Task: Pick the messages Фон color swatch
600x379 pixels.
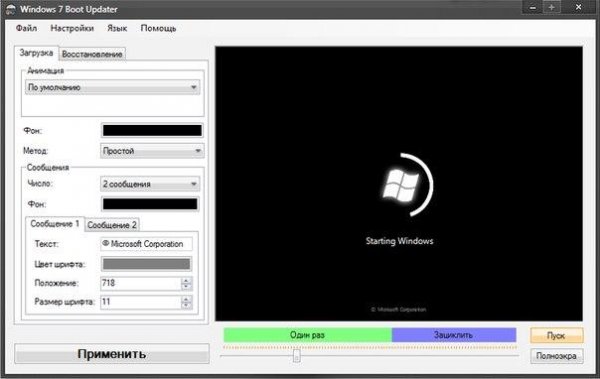Action: 150,204
